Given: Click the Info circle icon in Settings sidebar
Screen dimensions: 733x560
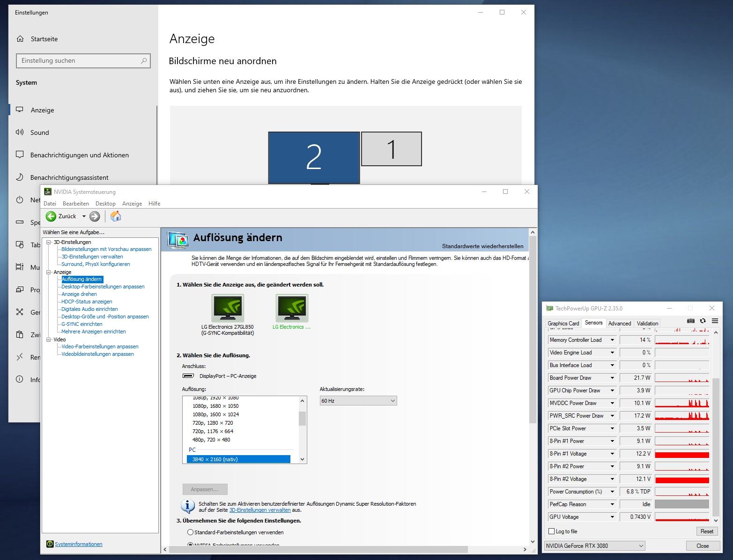Looking at the screenshot, I should 20,379.
